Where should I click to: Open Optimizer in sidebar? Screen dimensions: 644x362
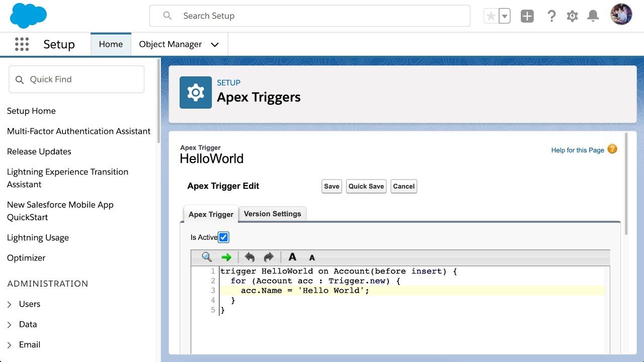tap(26, 258)
